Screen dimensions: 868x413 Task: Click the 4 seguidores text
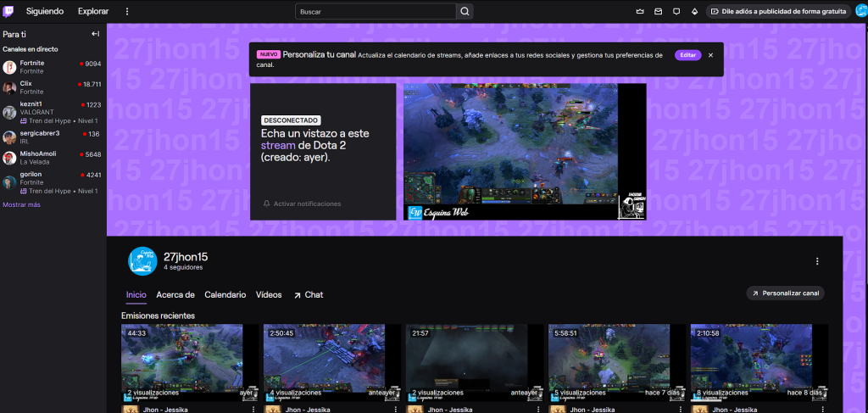pos(183,267)
